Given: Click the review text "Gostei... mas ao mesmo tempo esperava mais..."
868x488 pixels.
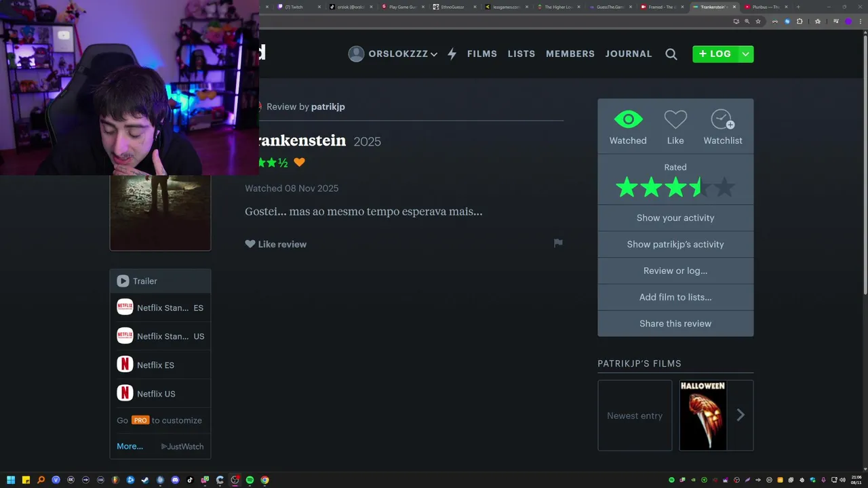Looking at the screenshot, I should tap(363, 211).
